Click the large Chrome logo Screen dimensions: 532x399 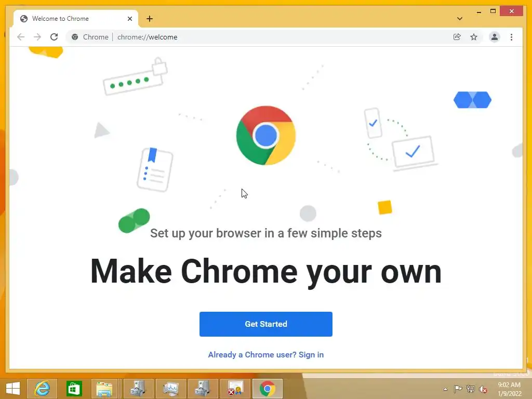(266, 136)
